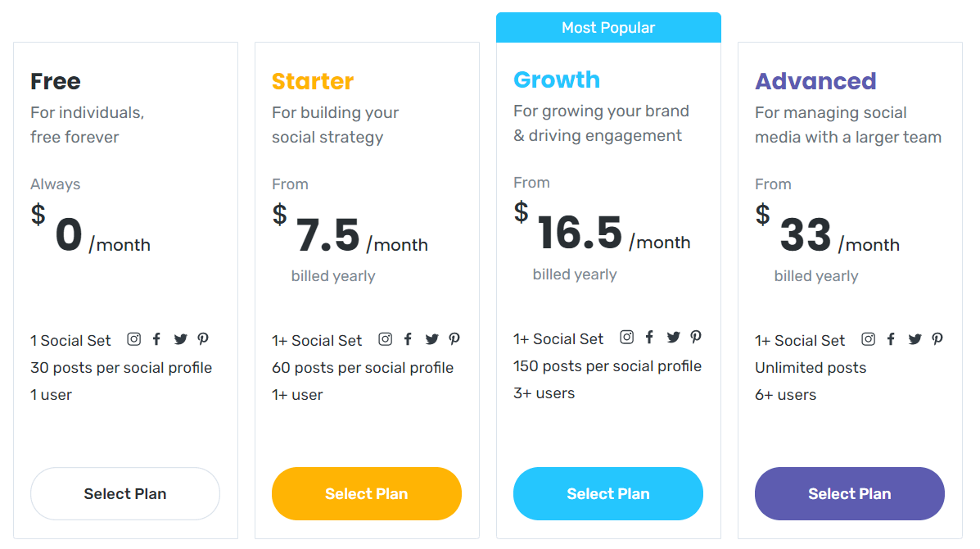Viewport: 980px width, 549px height.
Task: Click the Advanced plan heading
Action: click(x=815, y=81)
